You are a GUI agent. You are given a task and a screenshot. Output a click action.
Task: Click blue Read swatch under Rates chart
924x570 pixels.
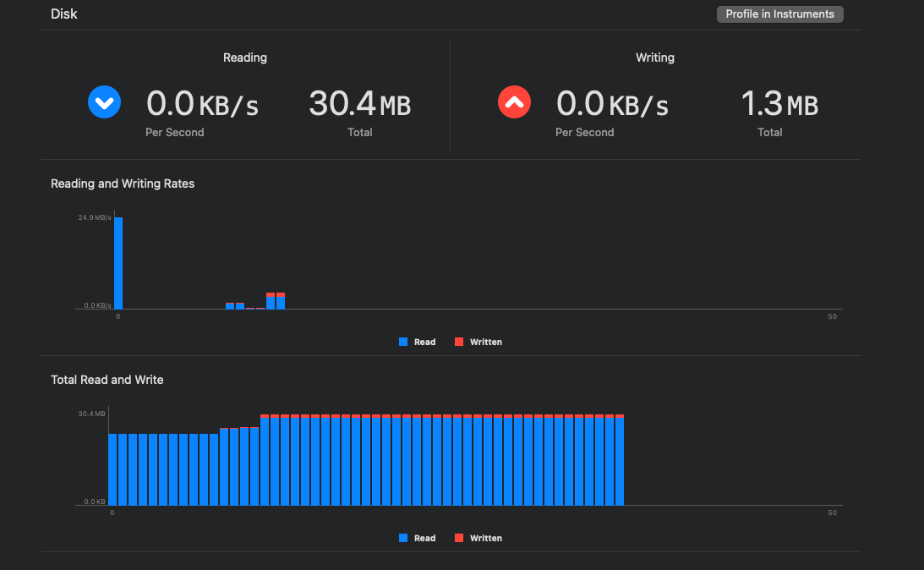[403, 342]
